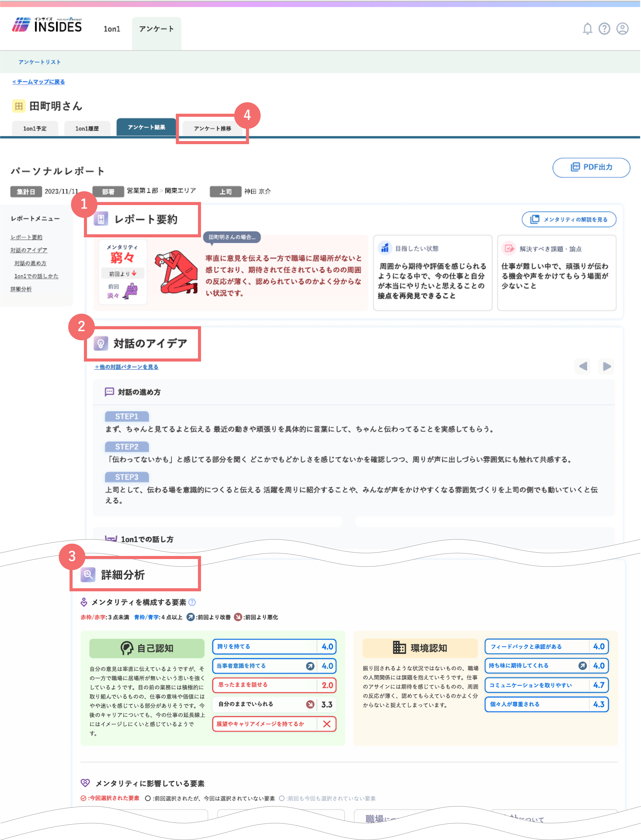Viewport: 641px width, 840px height.
Task: Select コミュニケーションを取りやすい 4.7 item
Action: [x=547, y=685]
